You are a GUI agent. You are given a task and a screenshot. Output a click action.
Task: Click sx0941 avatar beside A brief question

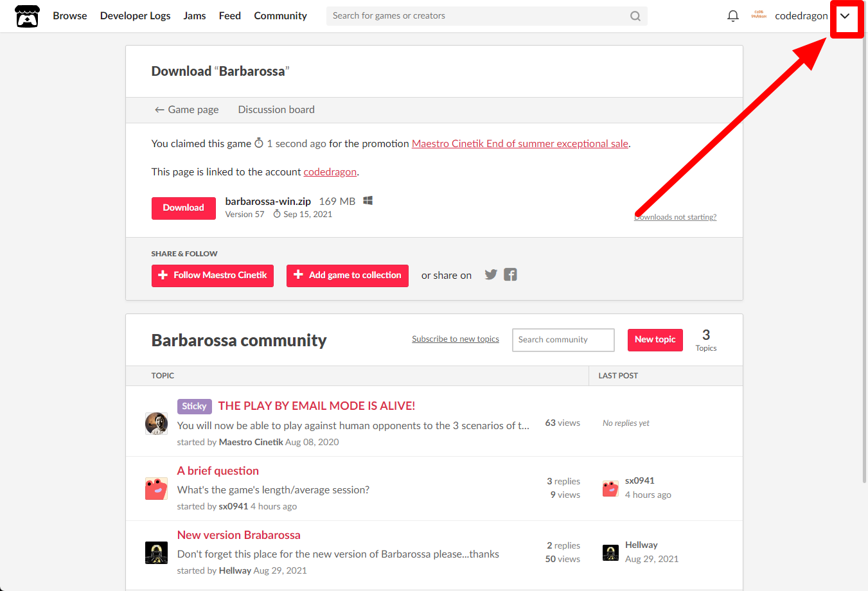[156, 489]
